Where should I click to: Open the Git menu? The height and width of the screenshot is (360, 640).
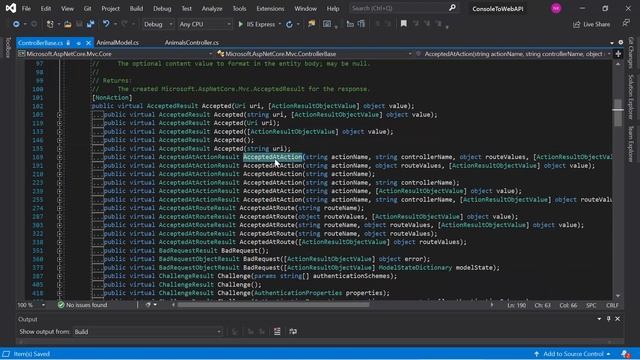[87, 9]
